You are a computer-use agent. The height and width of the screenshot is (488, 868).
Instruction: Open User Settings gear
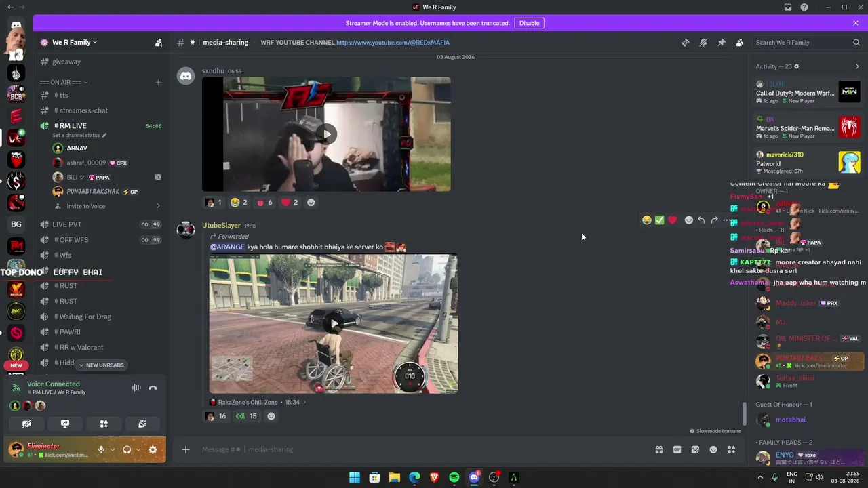[x=153, y=449]
